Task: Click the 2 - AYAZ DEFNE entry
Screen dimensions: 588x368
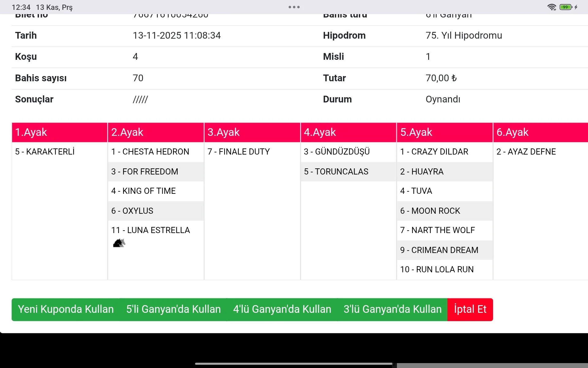Action: click(526, 152)
